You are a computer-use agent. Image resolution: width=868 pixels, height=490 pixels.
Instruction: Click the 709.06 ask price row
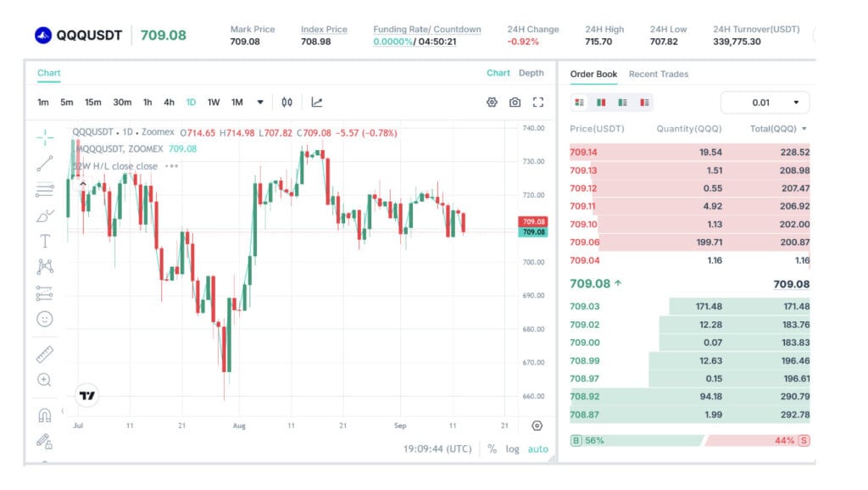pos(689,242)
